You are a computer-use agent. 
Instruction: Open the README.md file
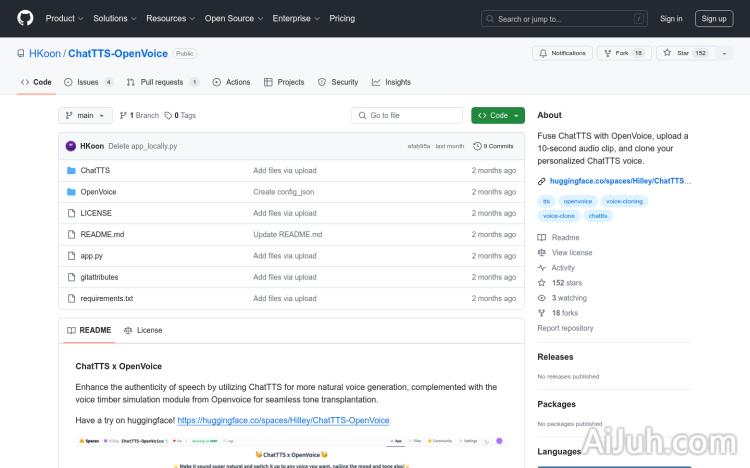click(102, 234)
